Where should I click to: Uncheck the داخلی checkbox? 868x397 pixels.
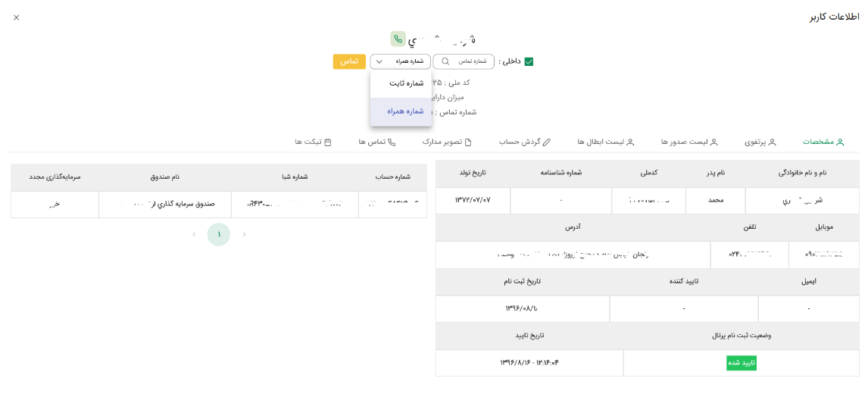529,61
